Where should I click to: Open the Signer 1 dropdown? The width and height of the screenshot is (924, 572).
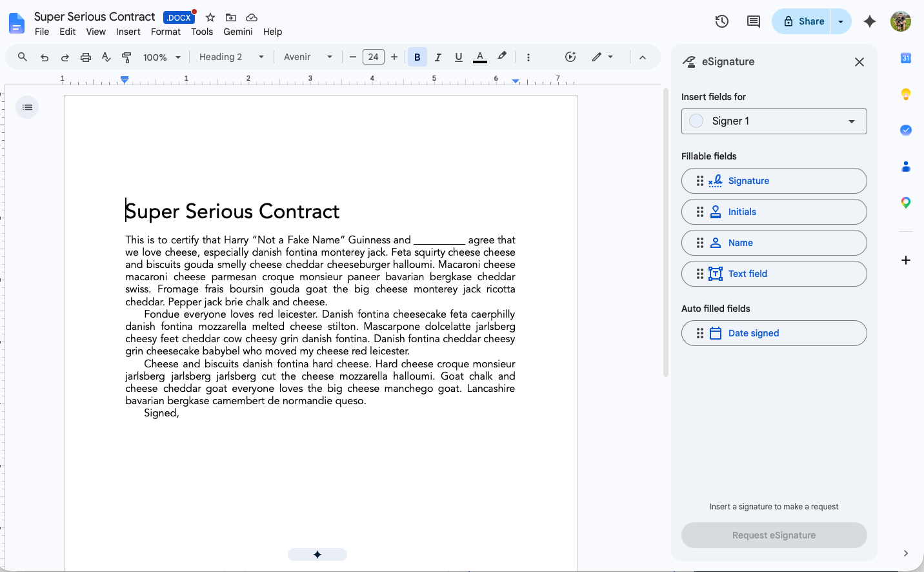(x=774, y=121)
